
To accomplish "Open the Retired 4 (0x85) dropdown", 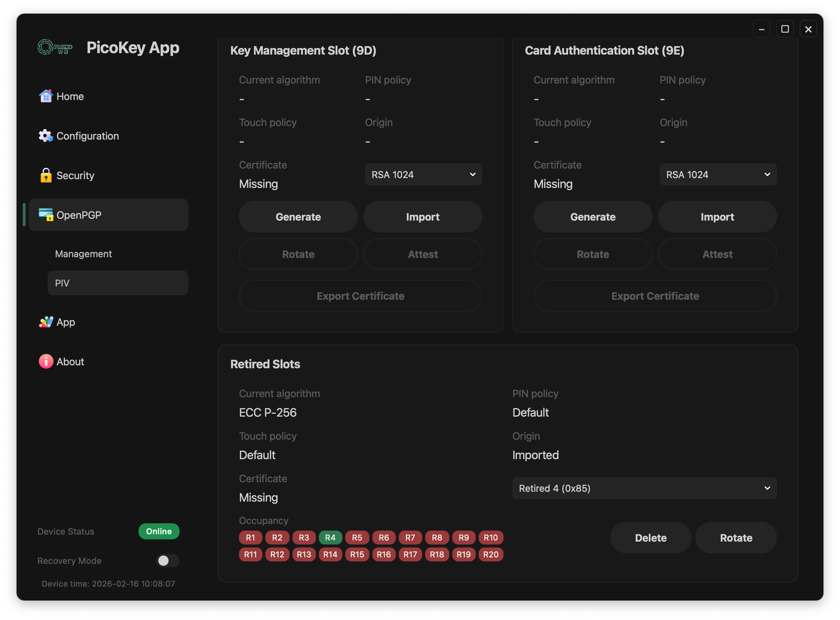I will [644, 488].
